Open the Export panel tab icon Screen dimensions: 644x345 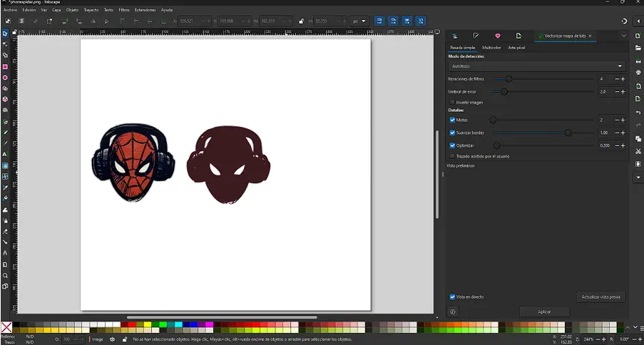click(x=518, y=36)
